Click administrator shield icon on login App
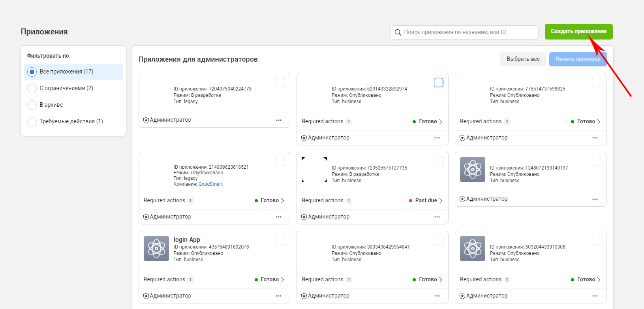Screen dimensions: 644x309 tap(146, 296)
